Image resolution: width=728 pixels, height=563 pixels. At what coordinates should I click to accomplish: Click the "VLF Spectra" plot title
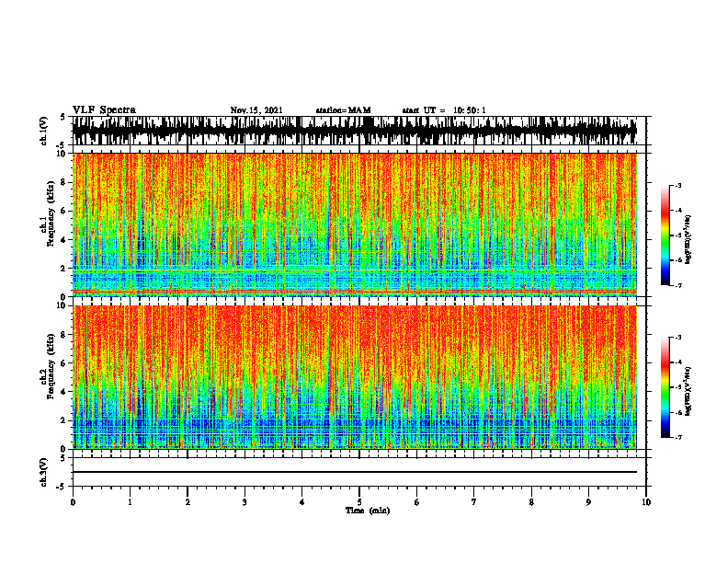coord(104,110)
